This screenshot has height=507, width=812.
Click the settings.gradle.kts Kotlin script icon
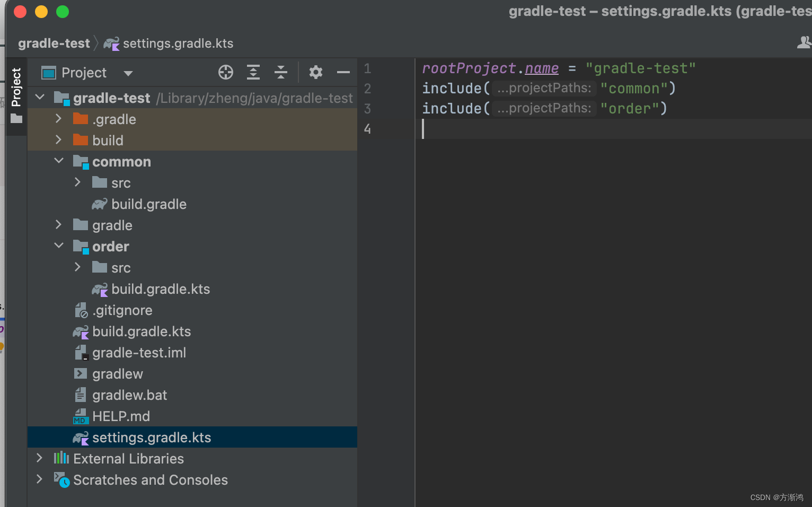(x=81, y=437)
